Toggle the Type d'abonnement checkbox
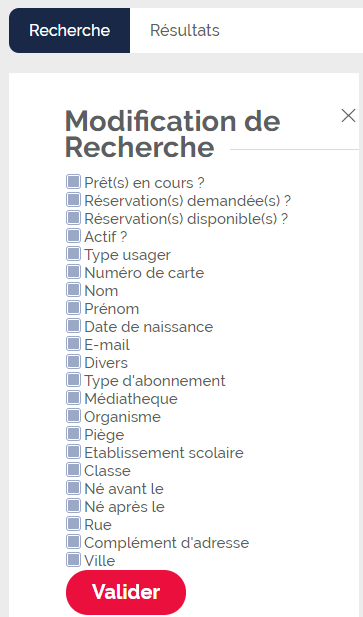Image resolution: width=363 pixels, height=617 pixels. (73, 381)
